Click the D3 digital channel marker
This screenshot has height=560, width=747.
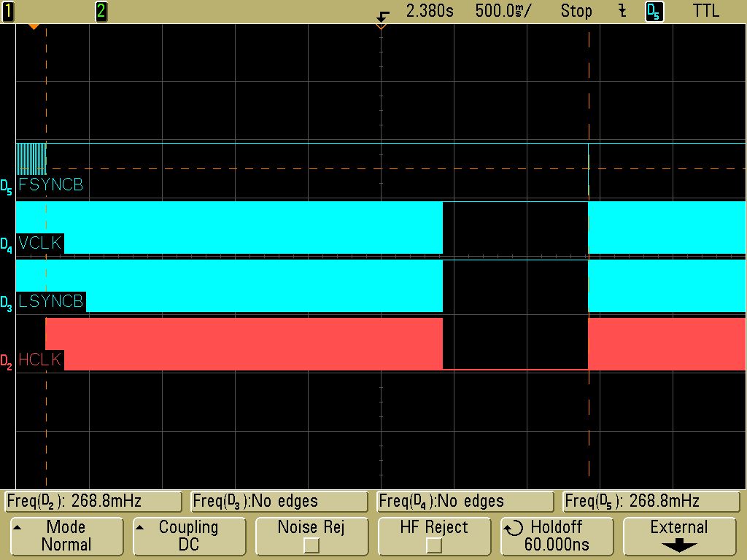[6, 304]
